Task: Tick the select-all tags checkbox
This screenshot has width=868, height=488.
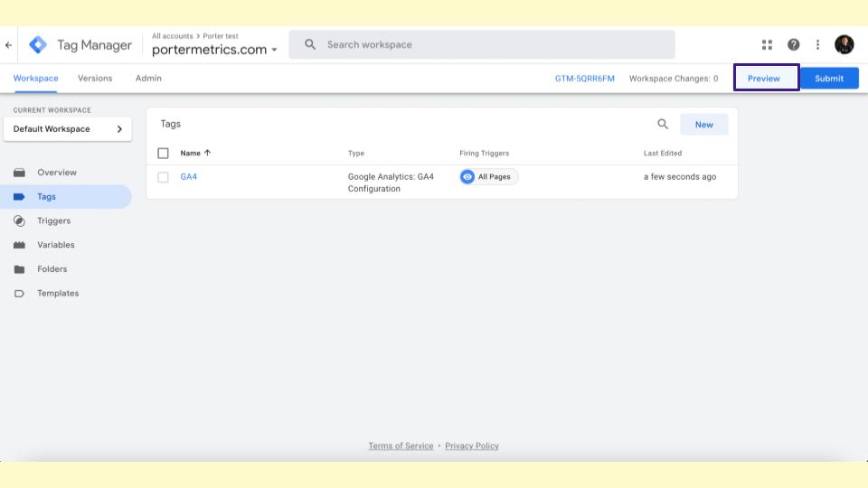Action: tap(163, 154)
